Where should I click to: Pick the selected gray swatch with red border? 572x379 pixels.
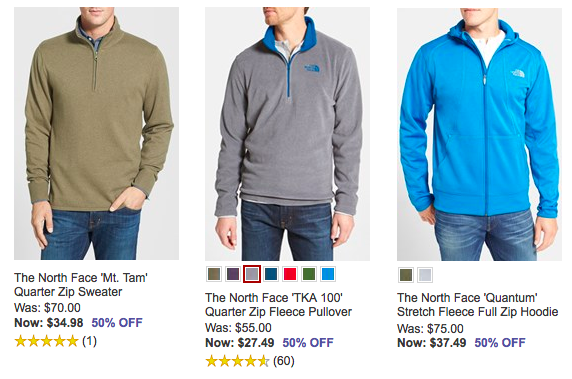[x=252, y=274]
